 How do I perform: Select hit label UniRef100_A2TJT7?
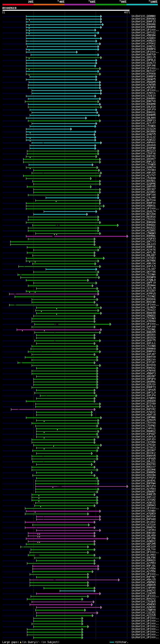point(143,123)
